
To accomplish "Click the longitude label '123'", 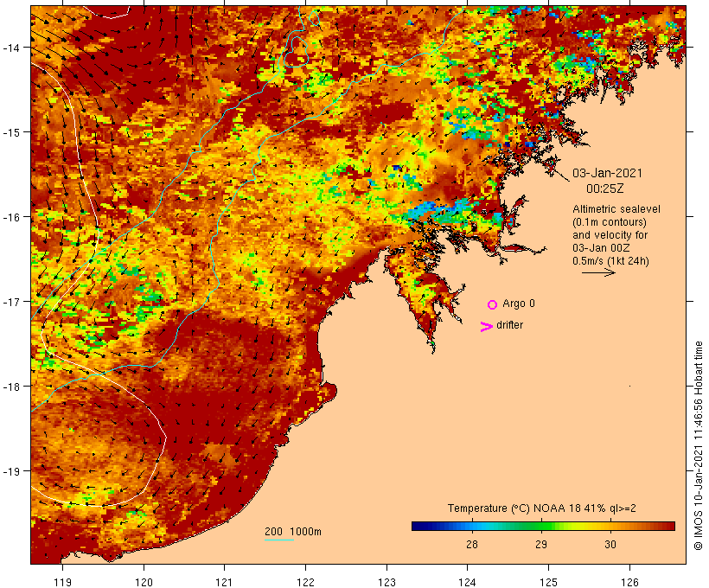I will 386,582.
